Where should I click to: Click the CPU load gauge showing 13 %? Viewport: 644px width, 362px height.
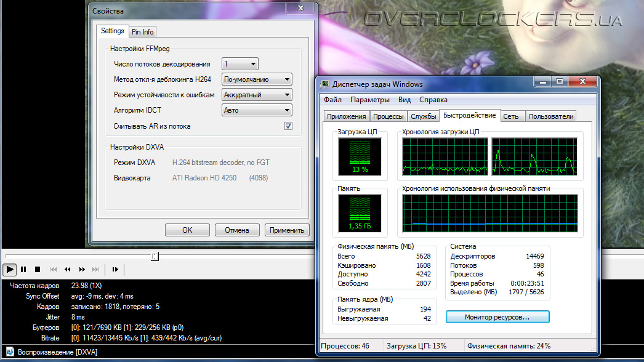pos(360,156)
